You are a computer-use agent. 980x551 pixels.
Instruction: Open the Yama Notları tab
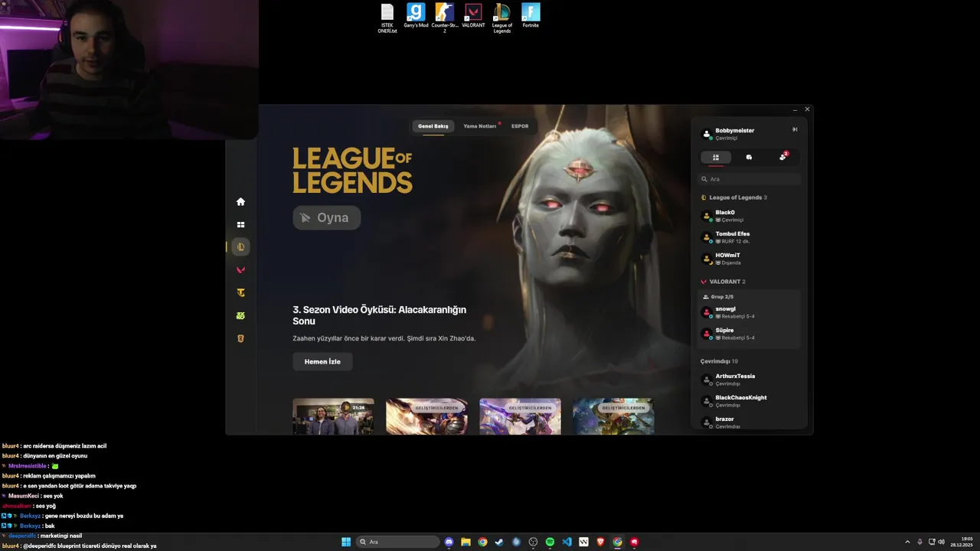tap(480, 126)
